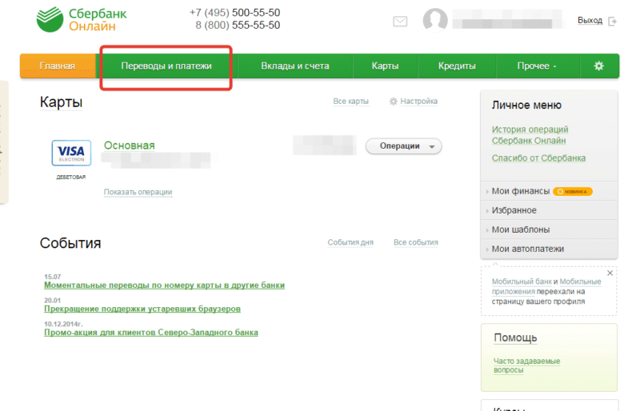Open Прекращение поддержки устаревших браузеров news

(x=142, y=309)
